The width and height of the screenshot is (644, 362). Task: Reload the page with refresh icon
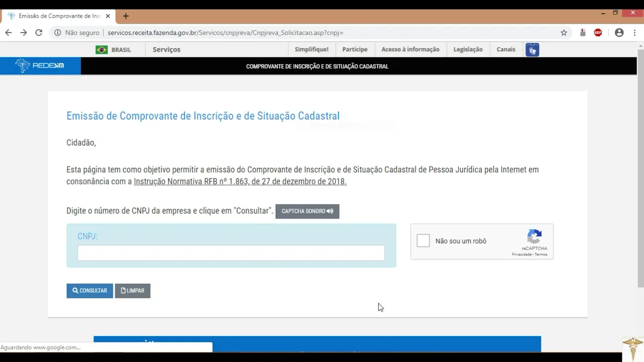point(39,33)
